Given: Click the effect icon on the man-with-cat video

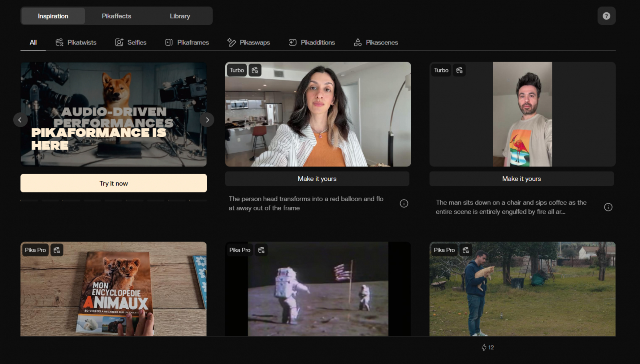Looking at the screenshot, I should tap(466, 250).
